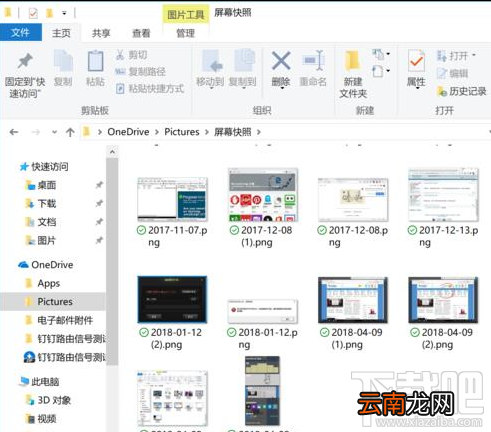This screenshot has height=432, width=491.
Task: Click the red X Delete icon
Action: click(281, 60)
